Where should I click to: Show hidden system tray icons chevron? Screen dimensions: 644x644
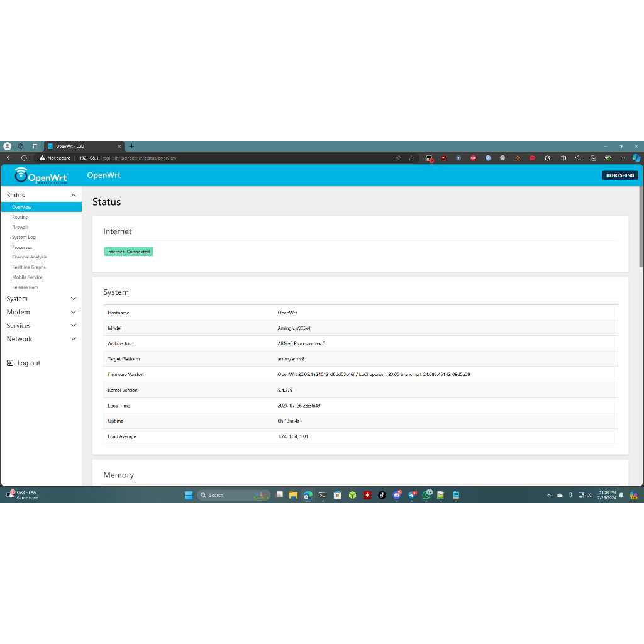click(549, 496)
